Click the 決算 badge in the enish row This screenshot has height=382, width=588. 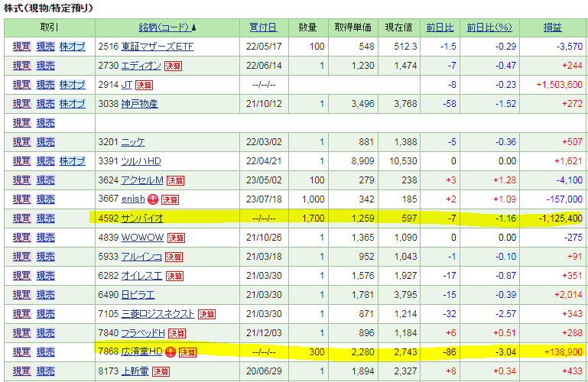(171, 200)
